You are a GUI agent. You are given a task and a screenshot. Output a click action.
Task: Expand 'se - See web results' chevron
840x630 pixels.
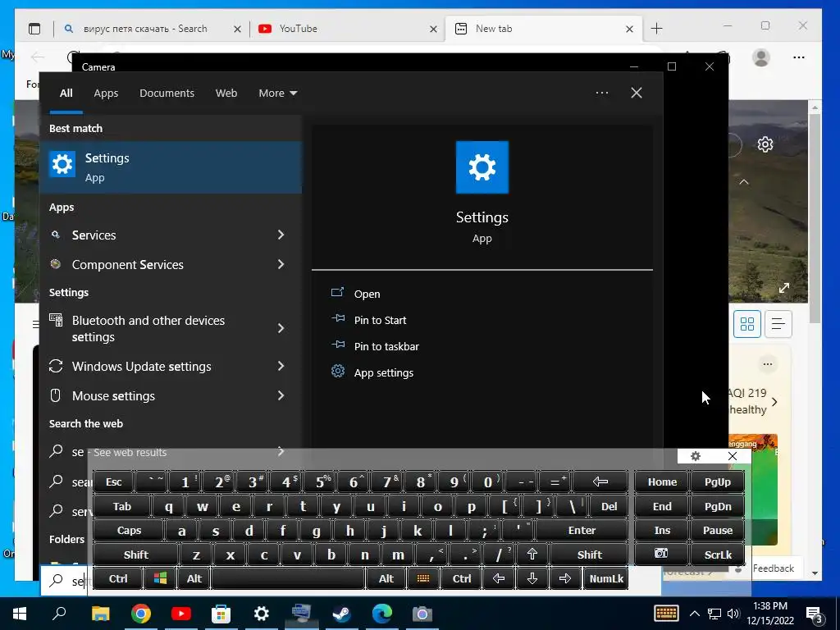tap(281, 452)
